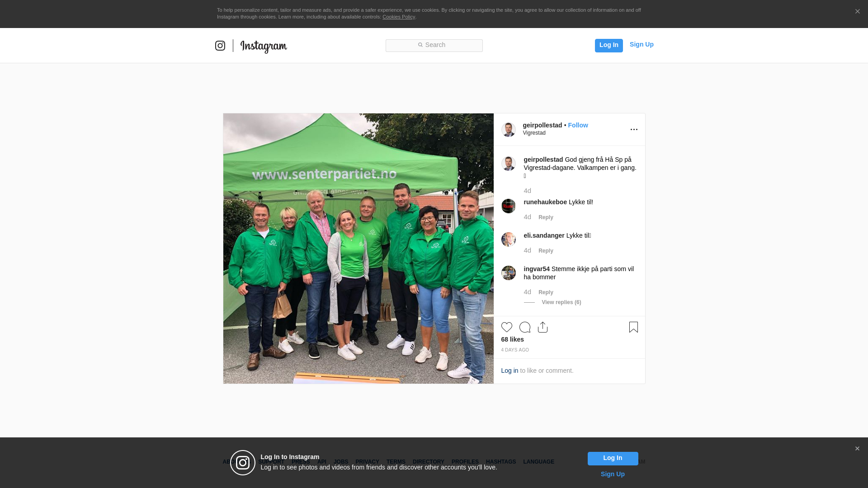
Task: Open ingvar54's profile picture
Action: (x=509, y=273)
